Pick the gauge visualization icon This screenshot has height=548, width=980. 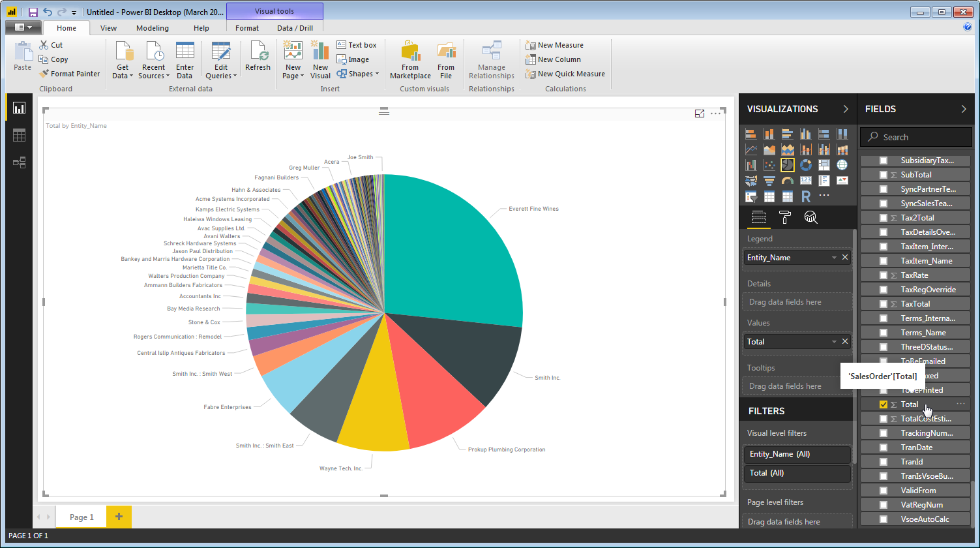pos(788,181)
